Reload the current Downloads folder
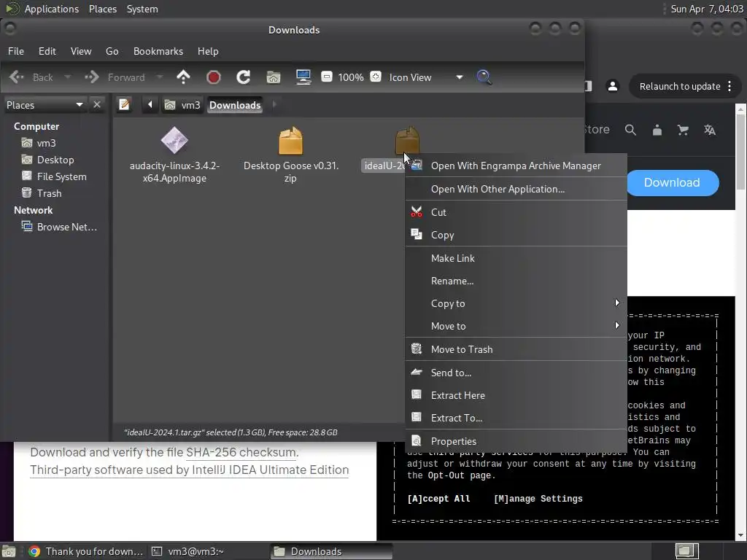 click(244, 77)
